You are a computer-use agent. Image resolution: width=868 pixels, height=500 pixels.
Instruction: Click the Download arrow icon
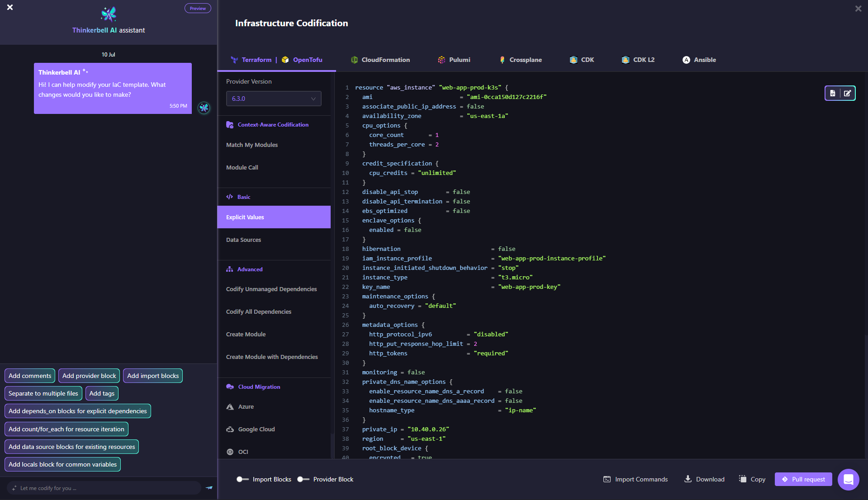[688, 479]
